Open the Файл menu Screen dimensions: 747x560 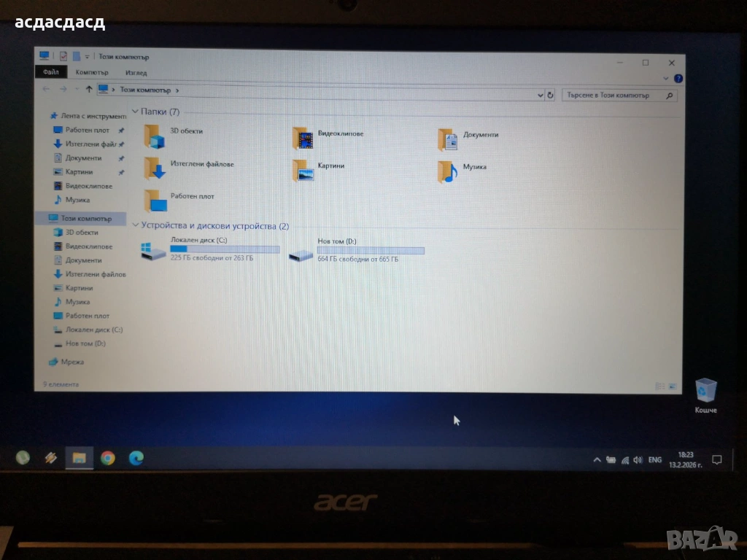coord(50,72)
